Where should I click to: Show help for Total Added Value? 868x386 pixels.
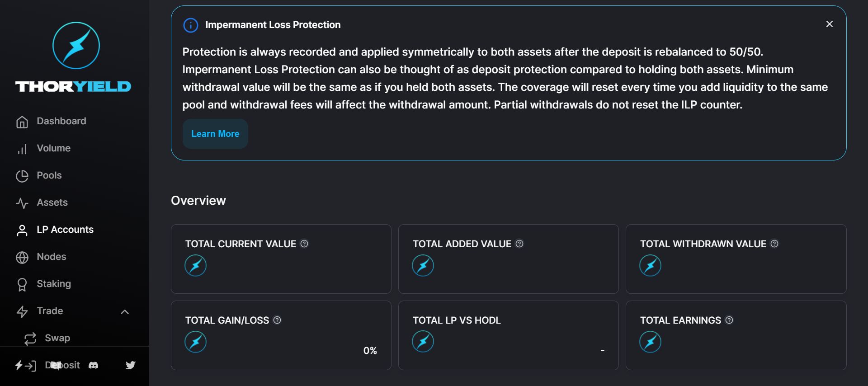[x=520, y=244]
